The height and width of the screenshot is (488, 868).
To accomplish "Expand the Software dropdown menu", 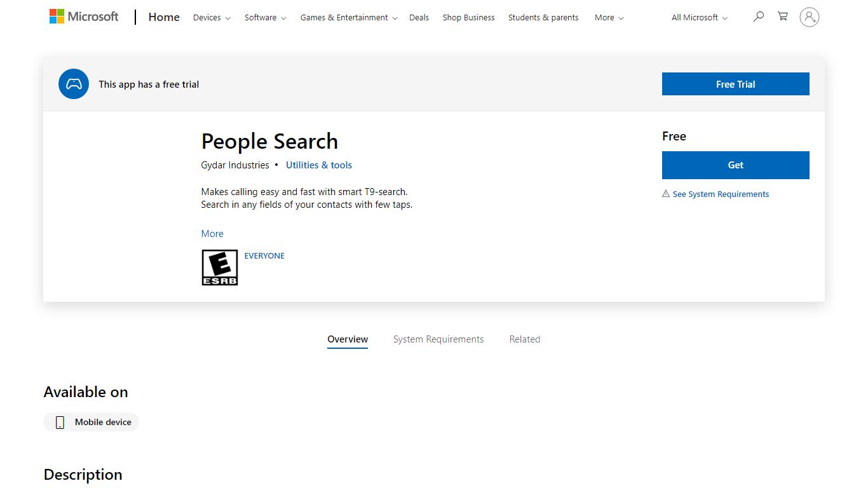I will click(x=266, y=18).
